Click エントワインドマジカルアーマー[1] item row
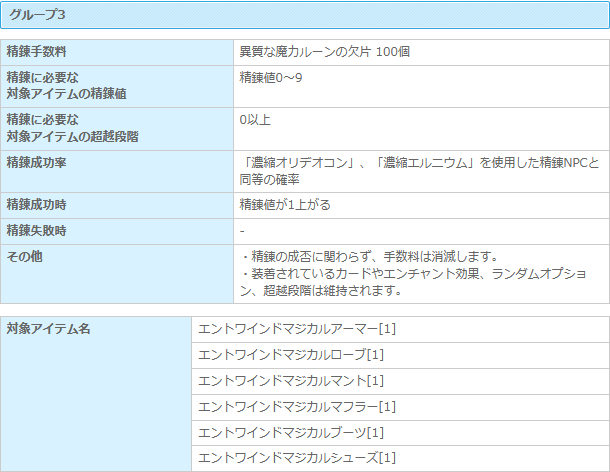 click(x=298, y=329)
